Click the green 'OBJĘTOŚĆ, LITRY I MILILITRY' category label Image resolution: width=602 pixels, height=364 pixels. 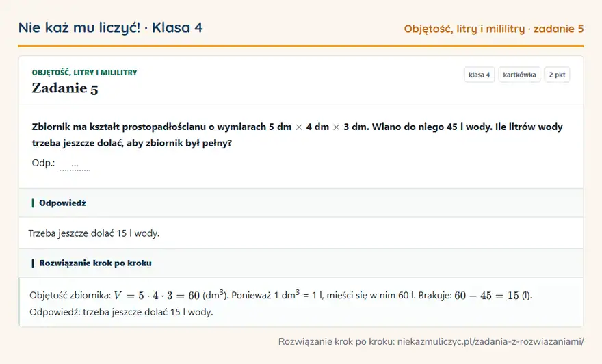(x=84, y=73)
